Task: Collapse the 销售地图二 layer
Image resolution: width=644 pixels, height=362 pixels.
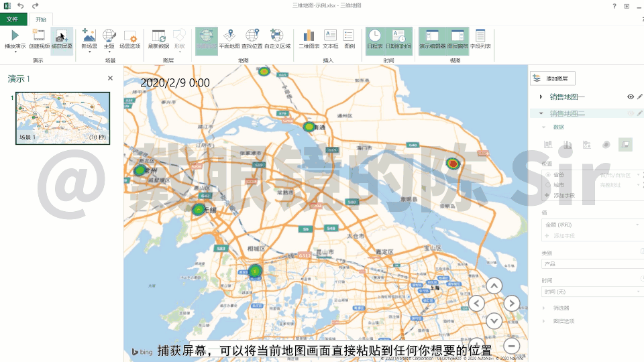Action: [541, 113]
